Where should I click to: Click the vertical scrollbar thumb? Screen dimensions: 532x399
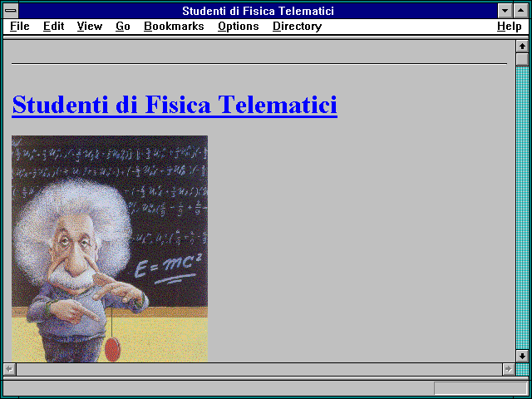pos(522,59)
